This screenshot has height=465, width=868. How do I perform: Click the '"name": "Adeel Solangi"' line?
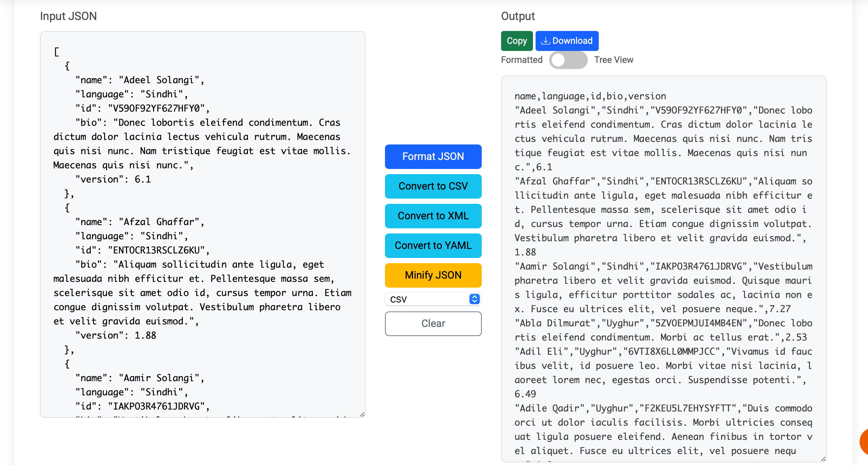tap(140, 80)
